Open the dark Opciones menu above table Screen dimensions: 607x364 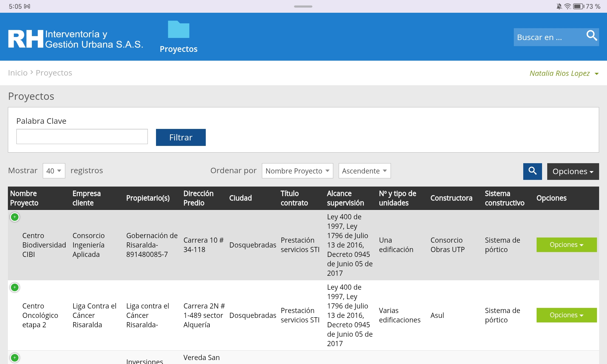[573, 171]
